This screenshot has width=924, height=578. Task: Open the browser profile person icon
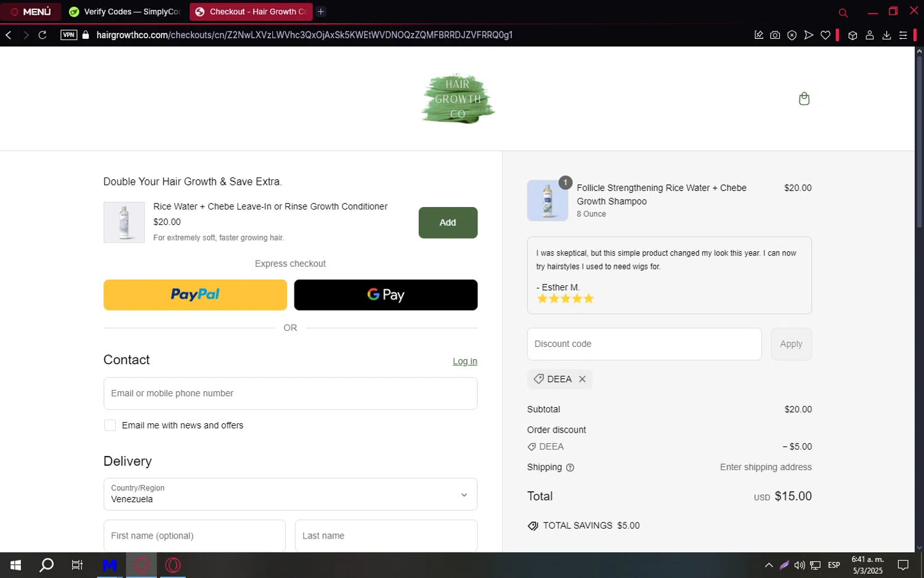tap(870, 35)
